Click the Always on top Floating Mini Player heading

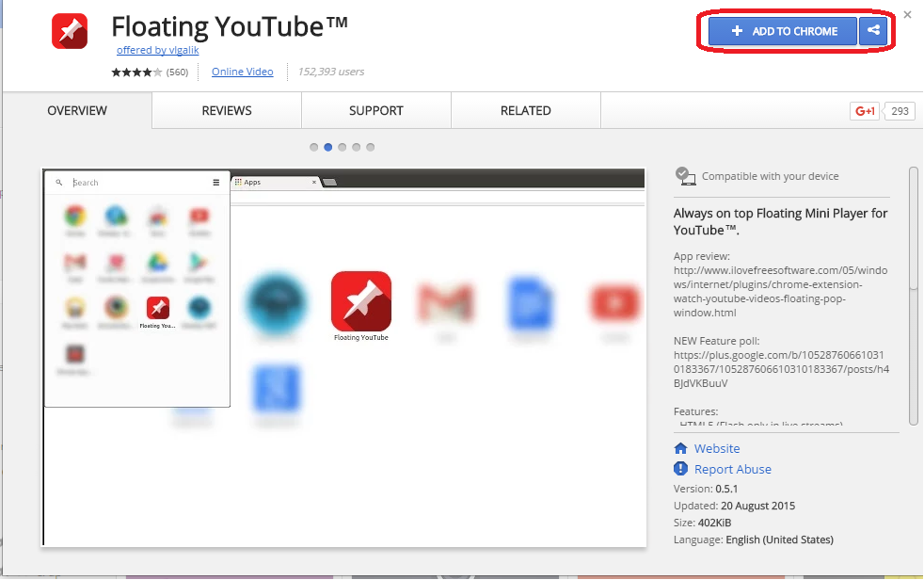tap(780, 221)
